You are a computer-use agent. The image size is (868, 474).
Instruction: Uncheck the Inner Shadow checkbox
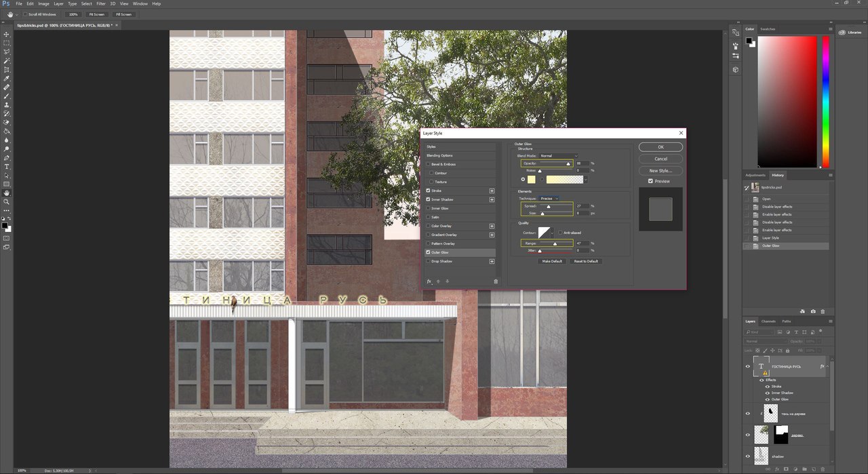click(429, 199)
